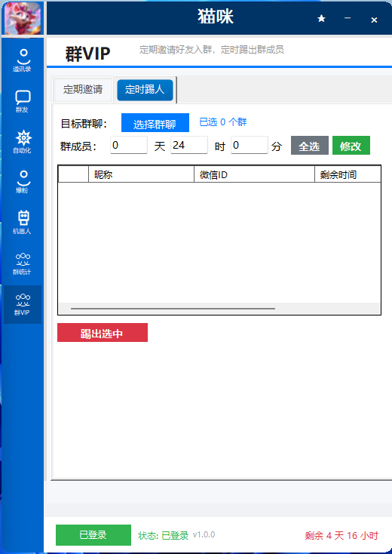Switch to the 定时踢人 tab

(x=145, y=90)
